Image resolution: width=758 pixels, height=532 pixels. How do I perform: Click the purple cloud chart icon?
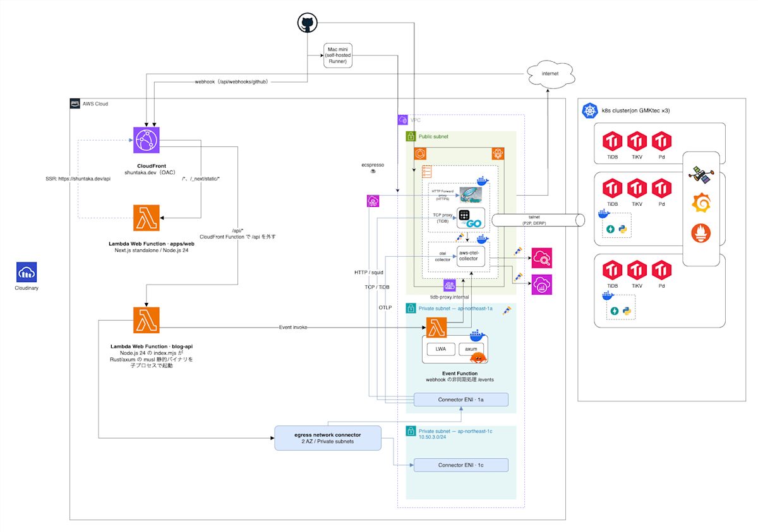point(542,285)
